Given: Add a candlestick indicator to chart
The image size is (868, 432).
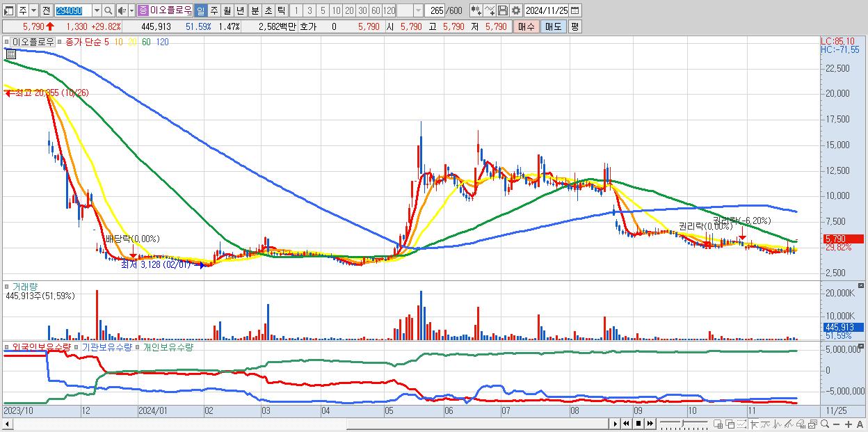Looking at the screenshot, I should (476, 10).
